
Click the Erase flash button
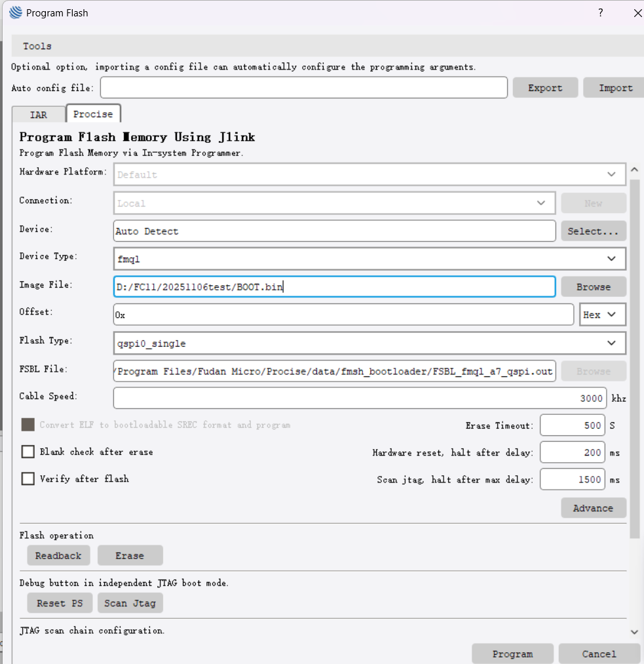[130, 555]
